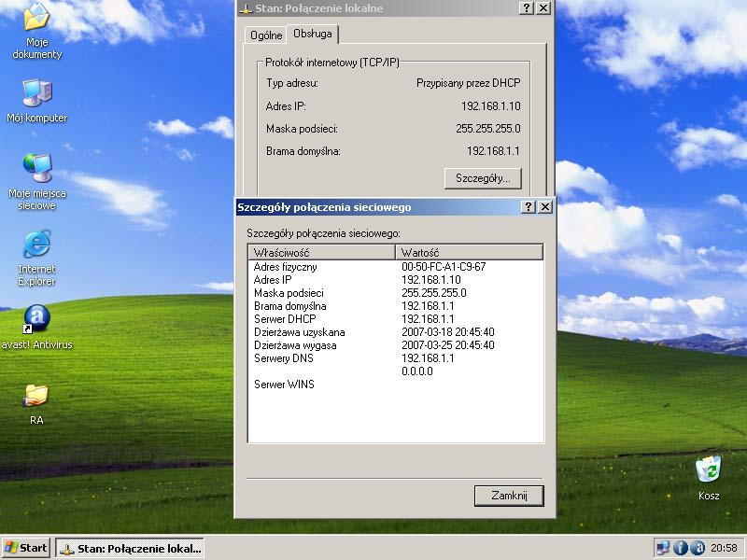Click the help '?' button in Szczegóły dialog
Image resolution: width=747 pixels, height=560 pixels.
click(528, 206)
